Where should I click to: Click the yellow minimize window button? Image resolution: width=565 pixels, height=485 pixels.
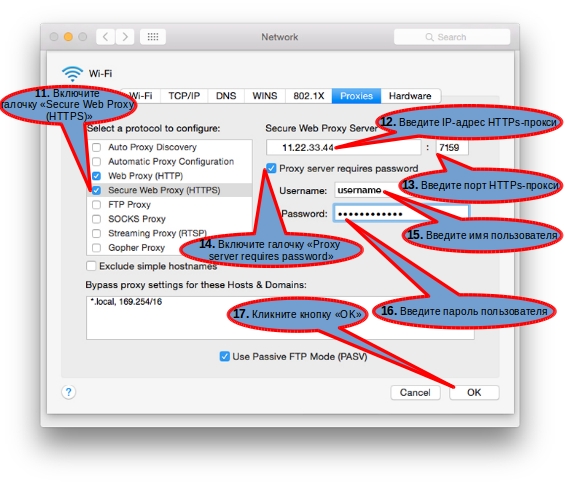(68, 37)
